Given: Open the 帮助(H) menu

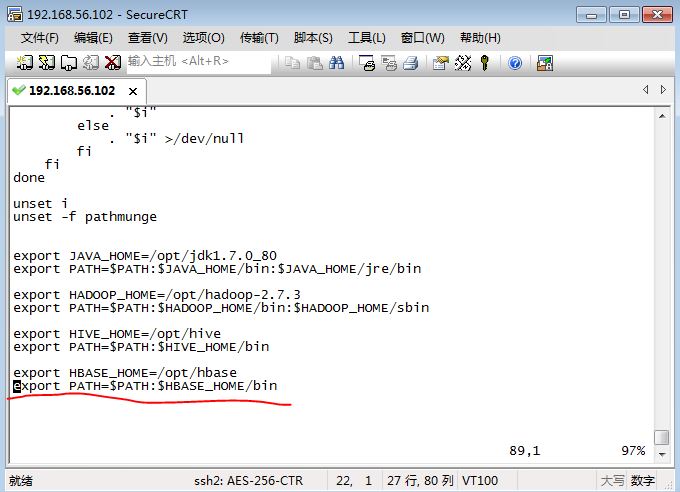Looking at the screenshot, I should 480,38.
